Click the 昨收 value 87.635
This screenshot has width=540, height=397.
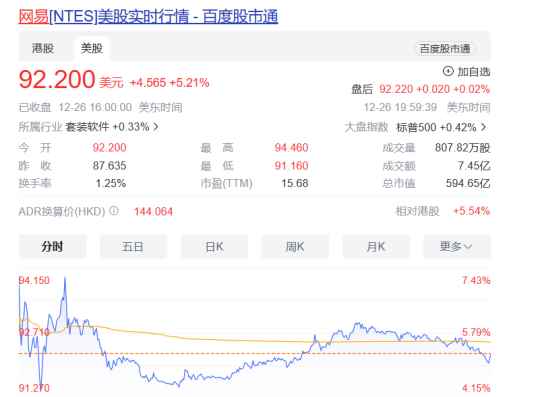[x=109, y=166]
